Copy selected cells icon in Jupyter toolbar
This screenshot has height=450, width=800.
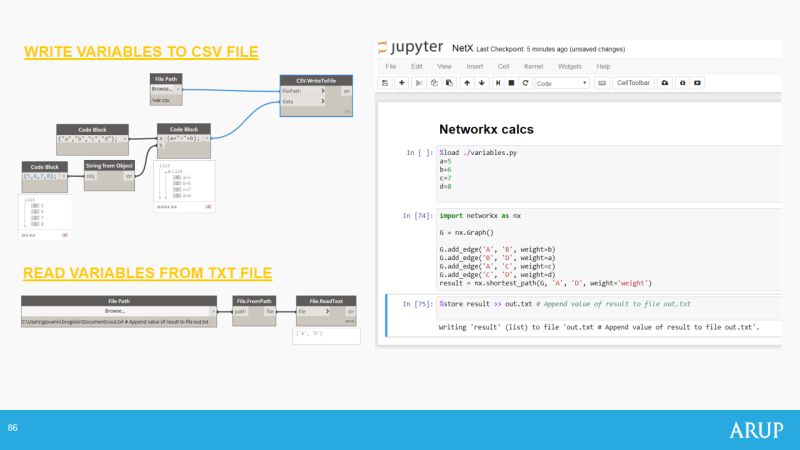coord(434,83)
